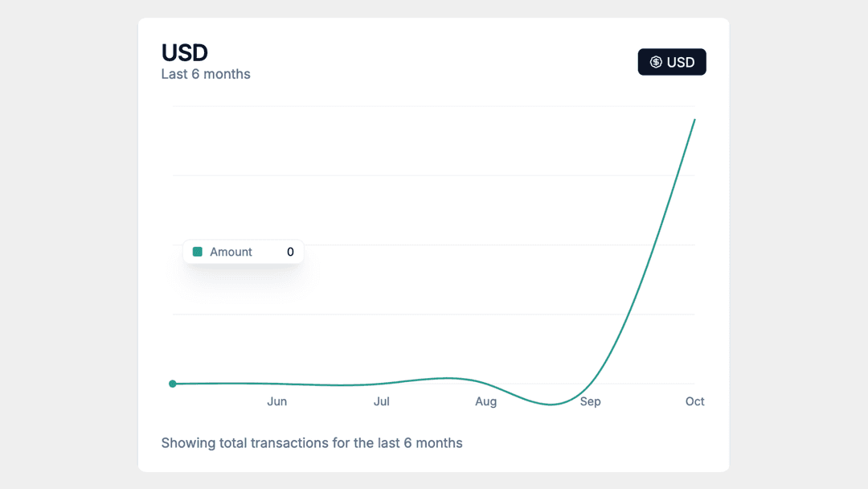Click the chart line's peak at October
This screenshot has width=868, height=489.
click(x=694, y=120)
